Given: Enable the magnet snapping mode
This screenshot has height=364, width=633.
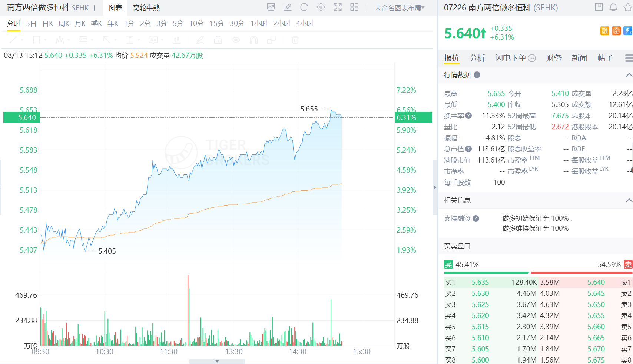Looking at the screenshot, I should coord(253,40).
